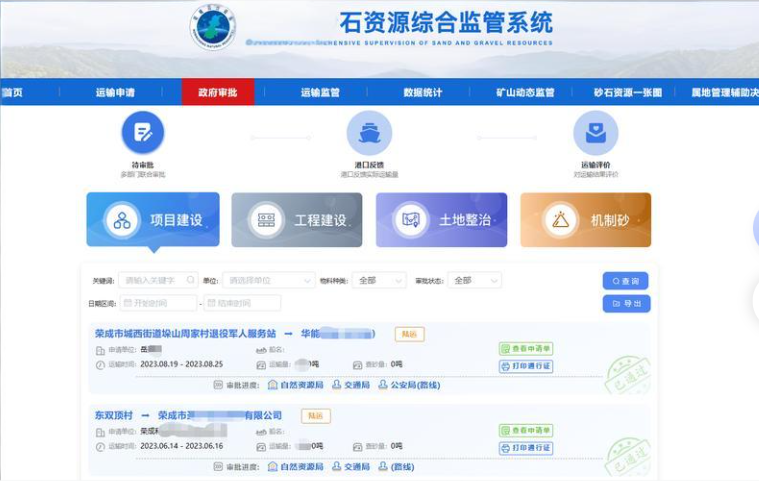Pick the start date field 开始时间
759x495 pixels.
pos(158,303)
